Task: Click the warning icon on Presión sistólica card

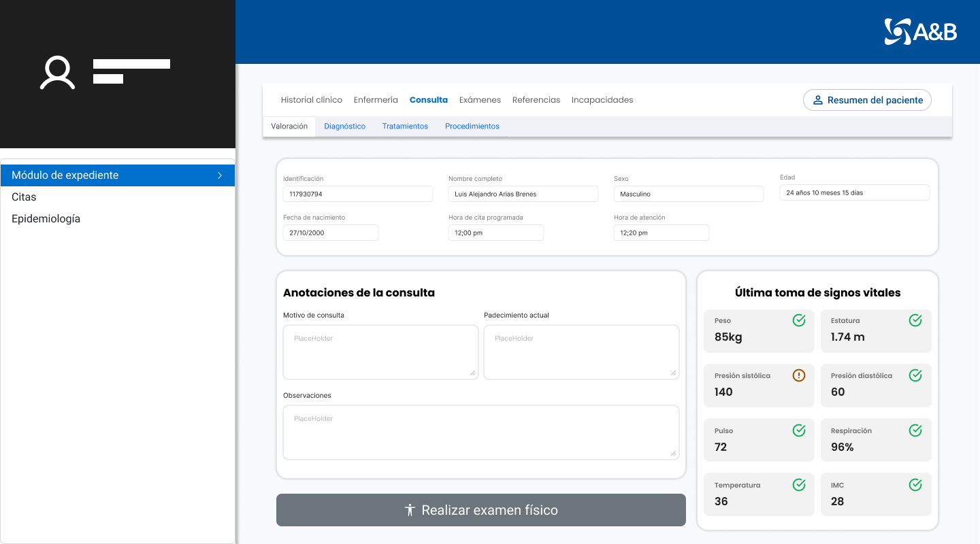Action: pyautogui.click(x=799, y=375)
